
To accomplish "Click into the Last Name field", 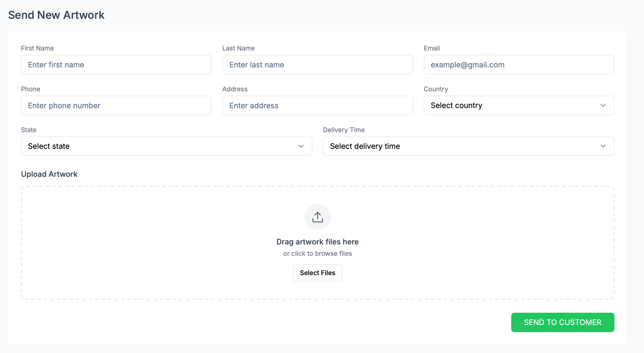I will [x=317, y=64].
